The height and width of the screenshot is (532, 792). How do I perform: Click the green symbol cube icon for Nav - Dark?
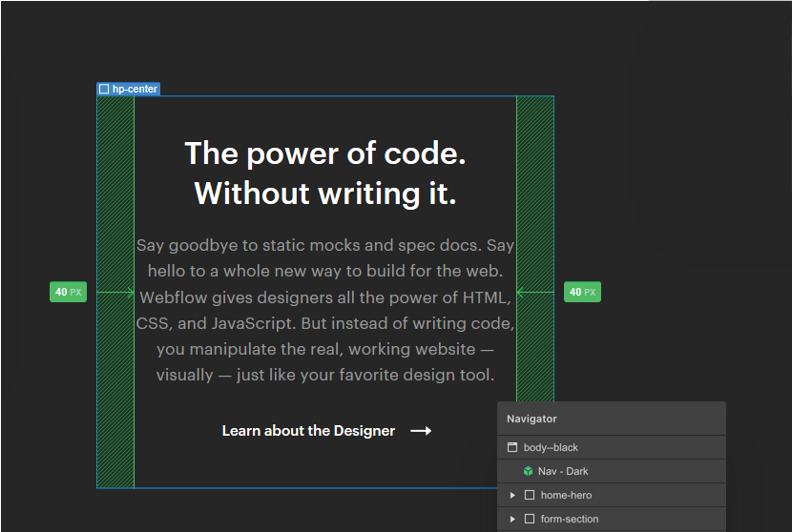(528, 471)
